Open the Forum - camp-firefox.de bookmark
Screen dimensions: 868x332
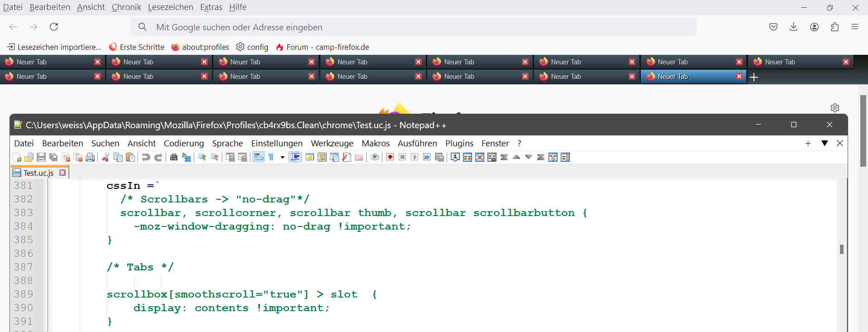coord(322,47)
